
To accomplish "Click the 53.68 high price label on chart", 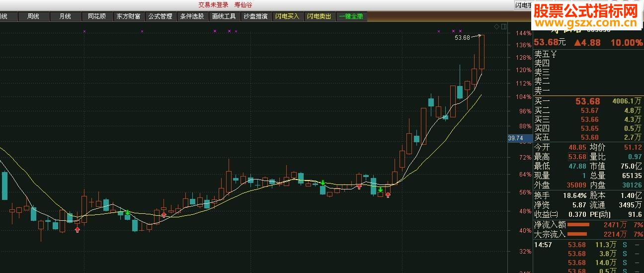I will tap(462, 37).
